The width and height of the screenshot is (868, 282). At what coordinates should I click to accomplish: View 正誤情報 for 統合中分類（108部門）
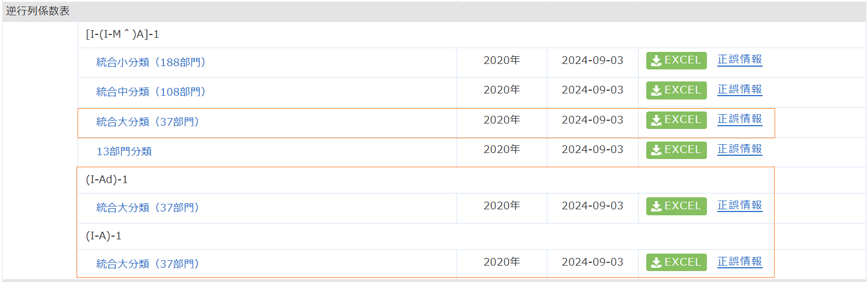[740, 90]
